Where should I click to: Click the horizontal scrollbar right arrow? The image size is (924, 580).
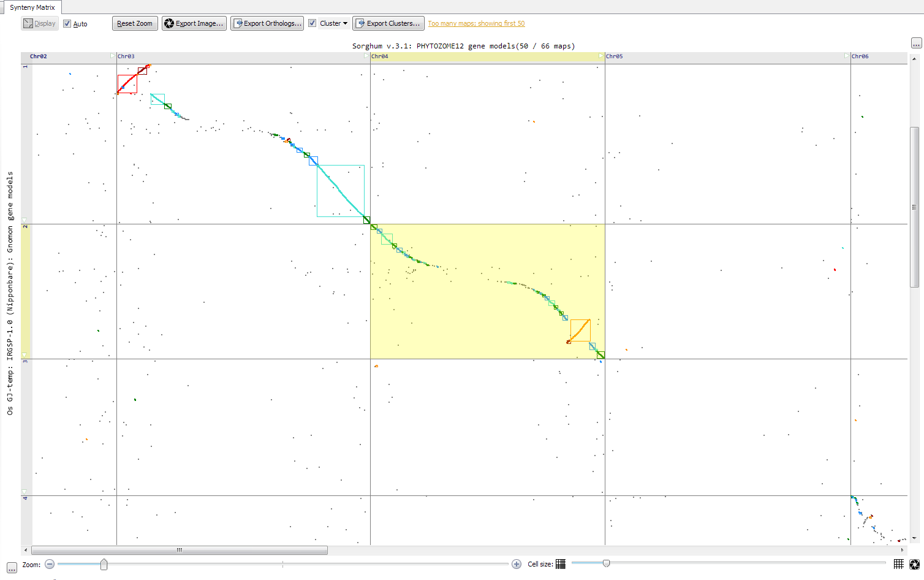pyautogui.click(x=903, y=550)
